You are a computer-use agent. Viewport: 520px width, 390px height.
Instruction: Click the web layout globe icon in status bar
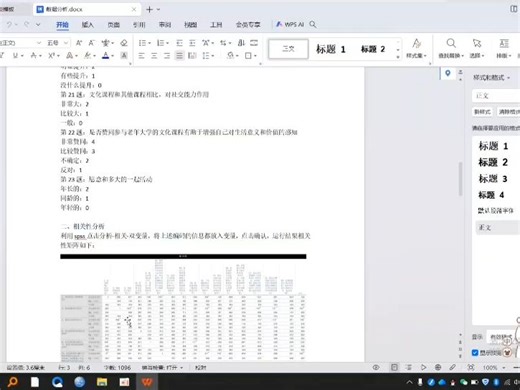click(438, 367)
